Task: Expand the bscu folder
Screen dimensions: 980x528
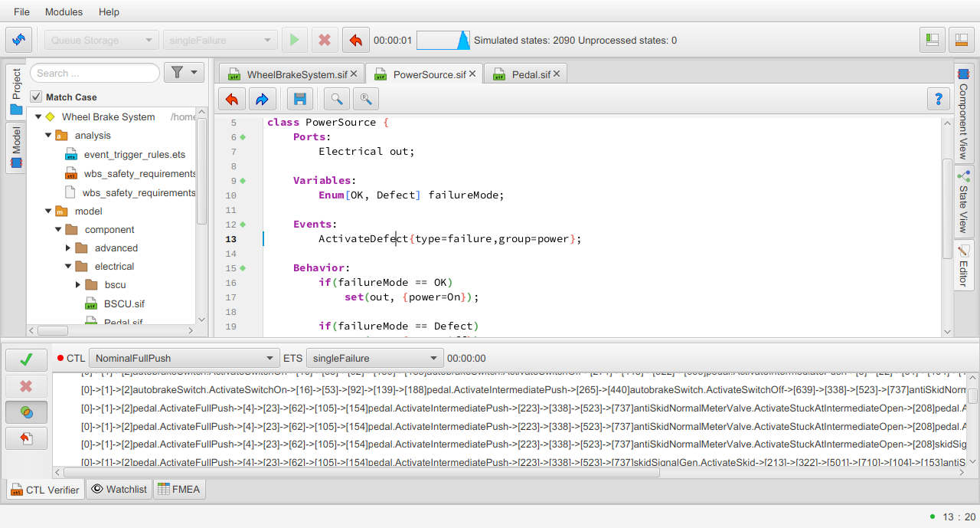Action: click(78, 285)
